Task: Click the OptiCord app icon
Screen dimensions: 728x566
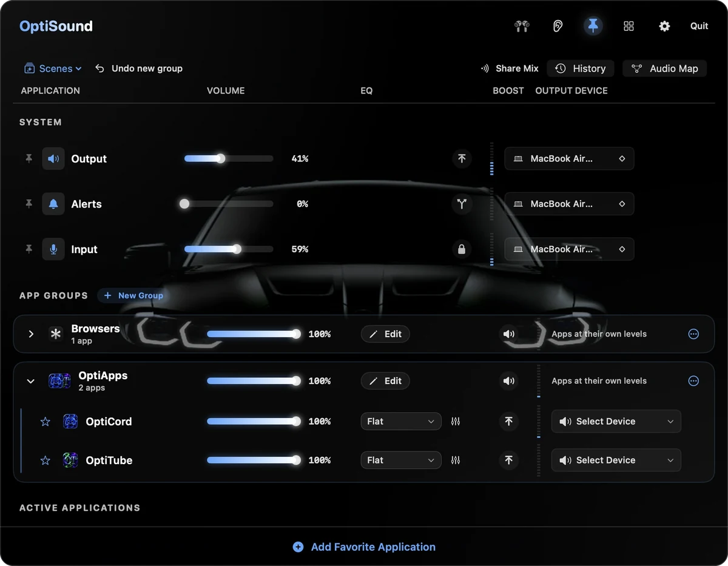Action: click(70, 421)
